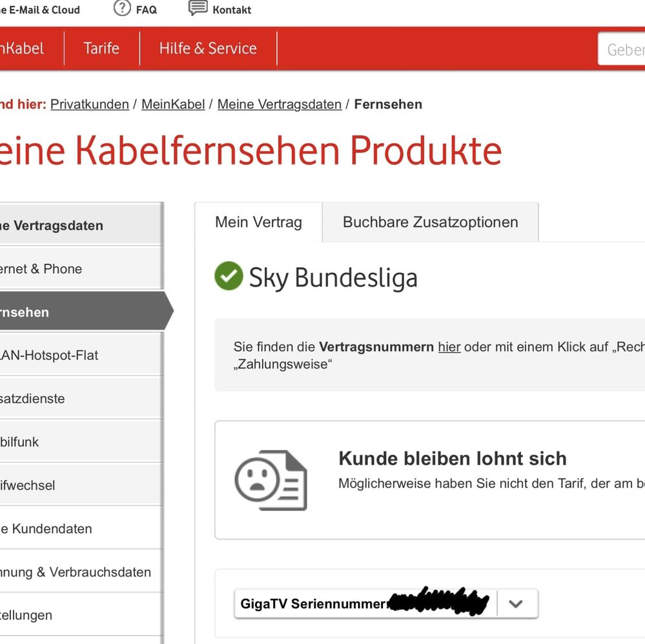Open Meine Kundendaten in sidebar
Image resolution: width=645 pixels, height=644 pixels.
pos(81,529)
